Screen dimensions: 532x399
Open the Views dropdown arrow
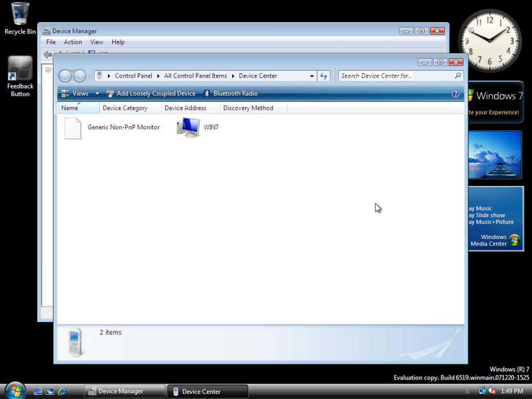click(97, 94)
